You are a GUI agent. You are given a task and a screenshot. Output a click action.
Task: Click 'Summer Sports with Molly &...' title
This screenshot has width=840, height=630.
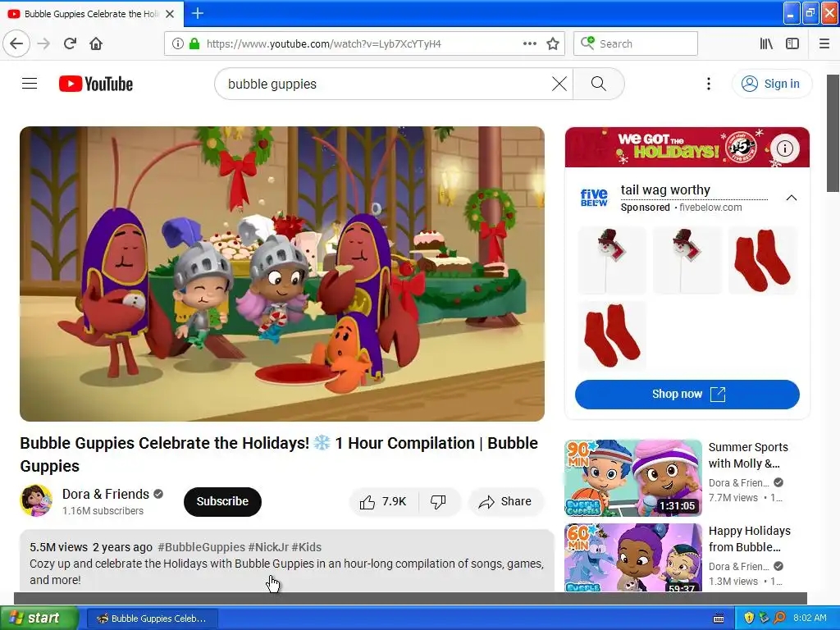pos(748,455)
